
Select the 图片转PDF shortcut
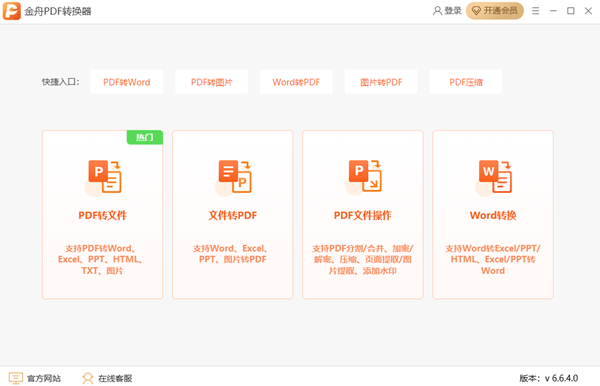pyautogui.click(x=381, y=82)
